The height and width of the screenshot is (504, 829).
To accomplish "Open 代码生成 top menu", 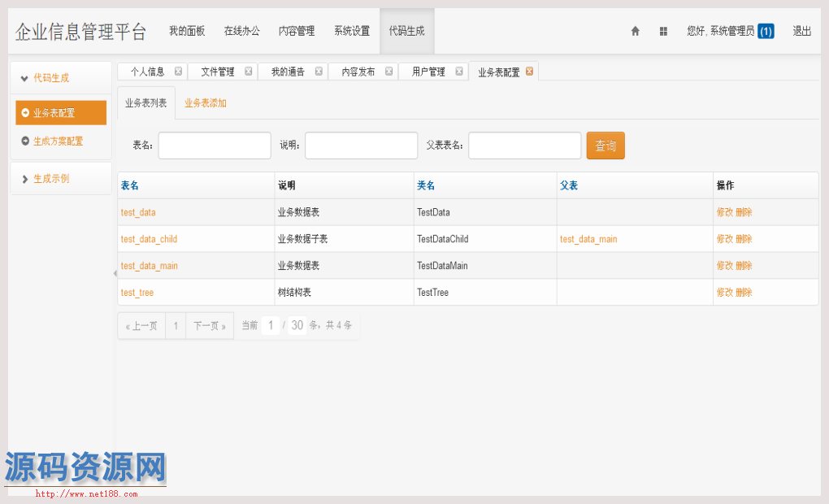I will [406, 31].
